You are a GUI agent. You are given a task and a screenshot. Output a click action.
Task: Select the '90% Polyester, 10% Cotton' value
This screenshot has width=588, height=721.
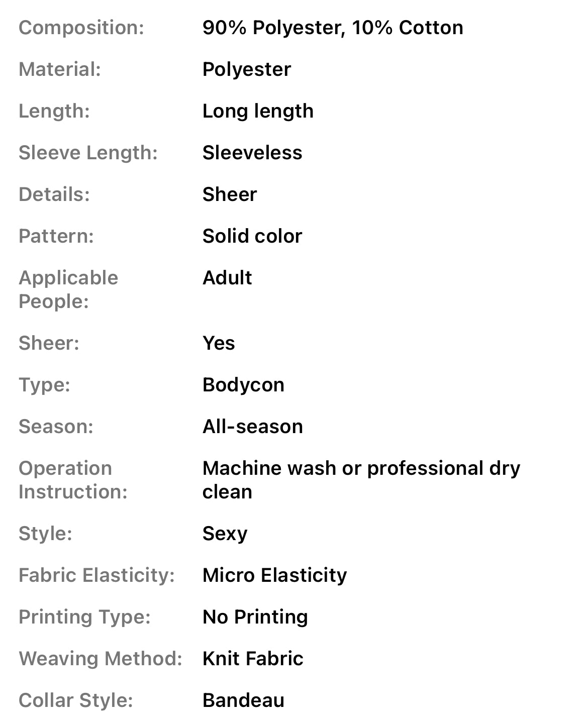(332, 28)
